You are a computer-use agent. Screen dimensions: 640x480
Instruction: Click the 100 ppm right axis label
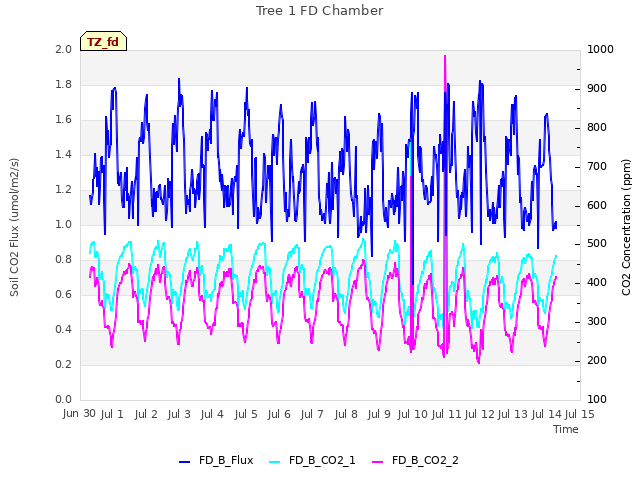597,399
